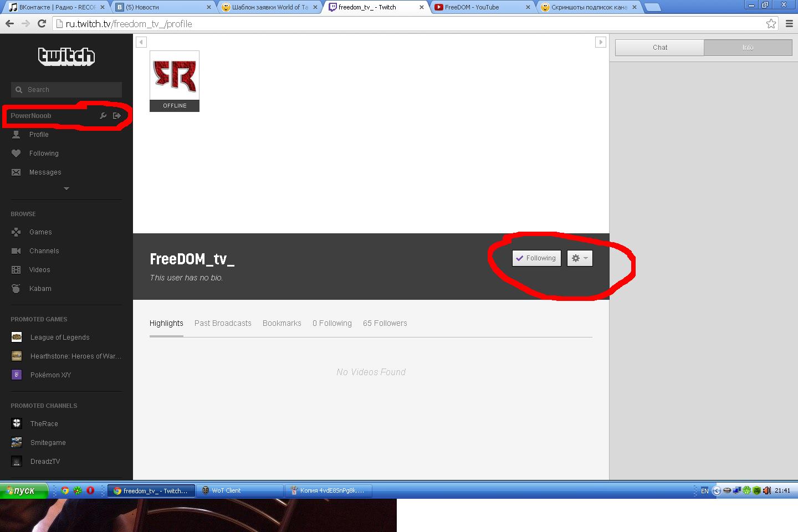This screenshot has height=532, width=798.
Task: Open new browser tab button
Action: (x=653, y=7)
